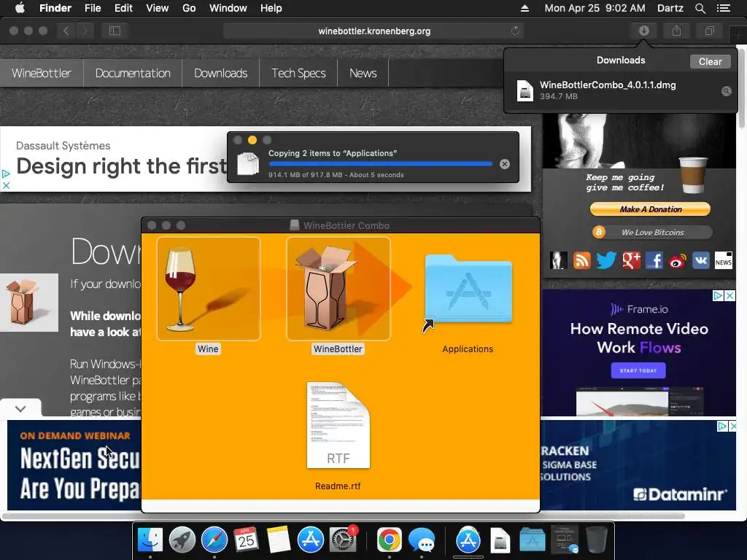
Task: Close the Dassault Systèmes ad X
Action: point(6,186)
